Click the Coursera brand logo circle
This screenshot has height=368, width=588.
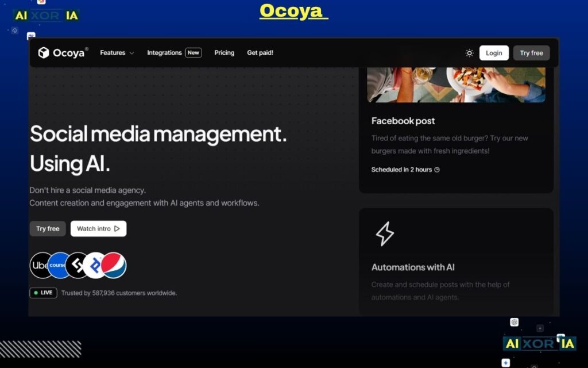click(x=59, y=265)
